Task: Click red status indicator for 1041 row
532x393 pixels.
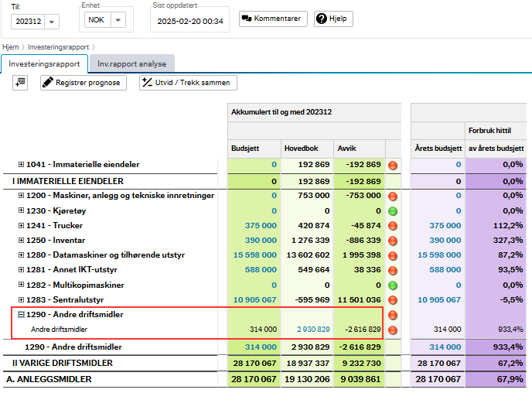Action: [x=393, y=166]
